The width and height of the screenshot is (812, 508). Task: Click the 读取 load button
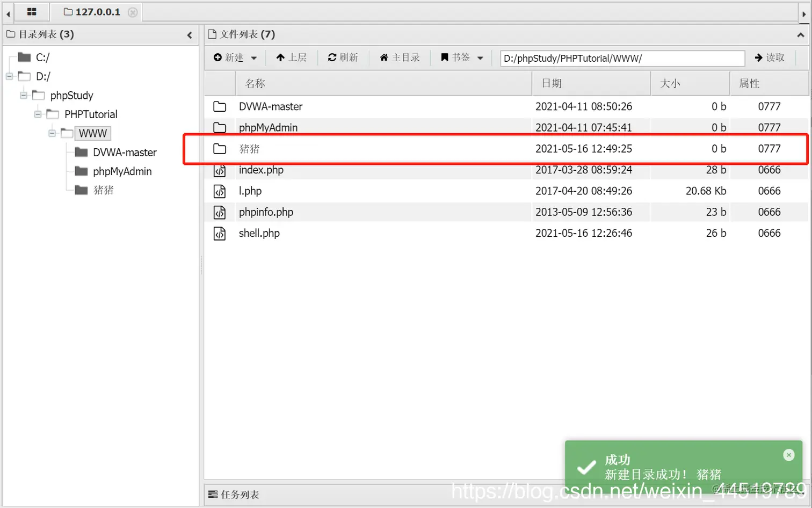770,57
